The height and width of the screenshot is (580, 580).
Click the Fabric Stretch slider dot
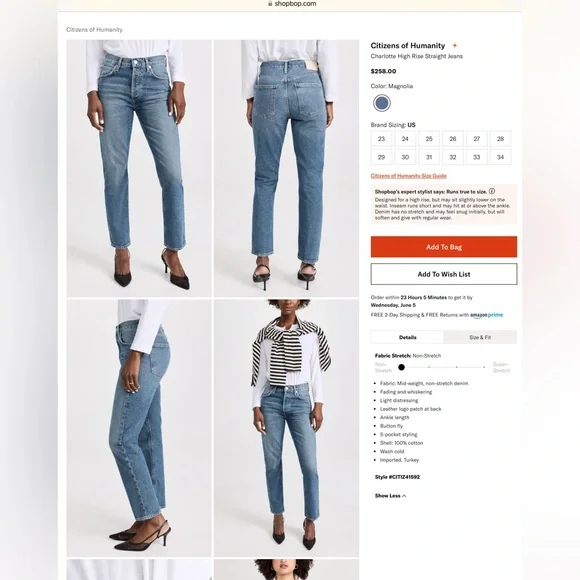tap(401, 367)
